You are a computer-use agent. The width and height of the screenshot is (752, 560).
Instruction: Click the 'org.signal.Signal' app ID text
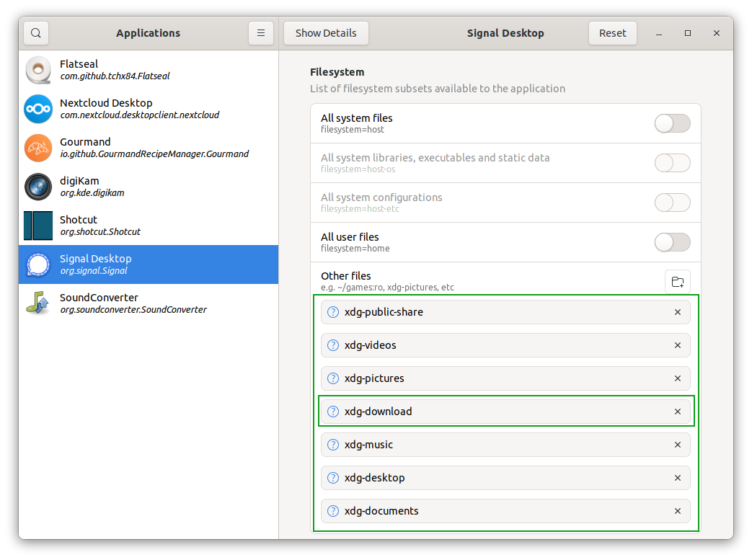pyautogui.click(x=94, y=270)
